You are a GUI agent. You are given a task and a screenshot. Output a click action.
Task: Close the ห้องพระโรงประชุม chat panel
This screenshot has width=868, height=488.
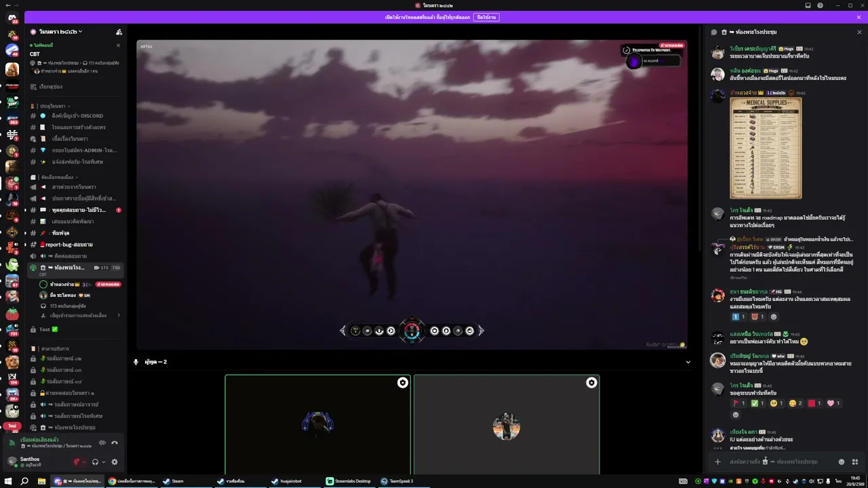click(859, 32)
